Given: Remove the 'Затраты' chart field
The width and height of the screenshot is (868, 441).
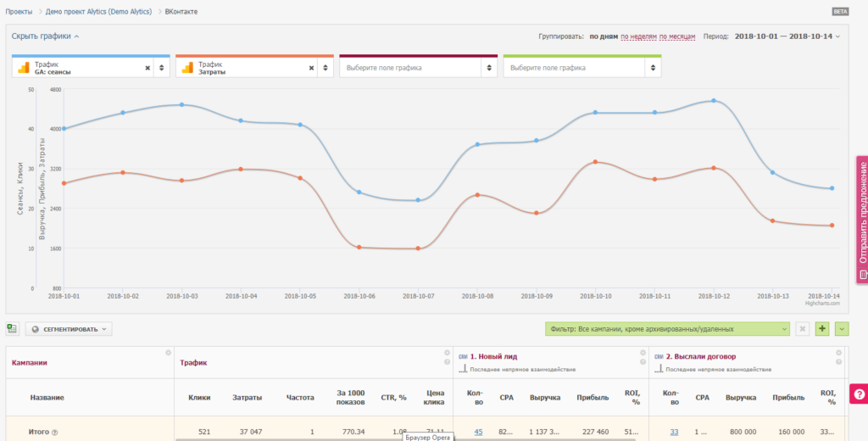Looking at the screenshot, I should click(311, 68).
